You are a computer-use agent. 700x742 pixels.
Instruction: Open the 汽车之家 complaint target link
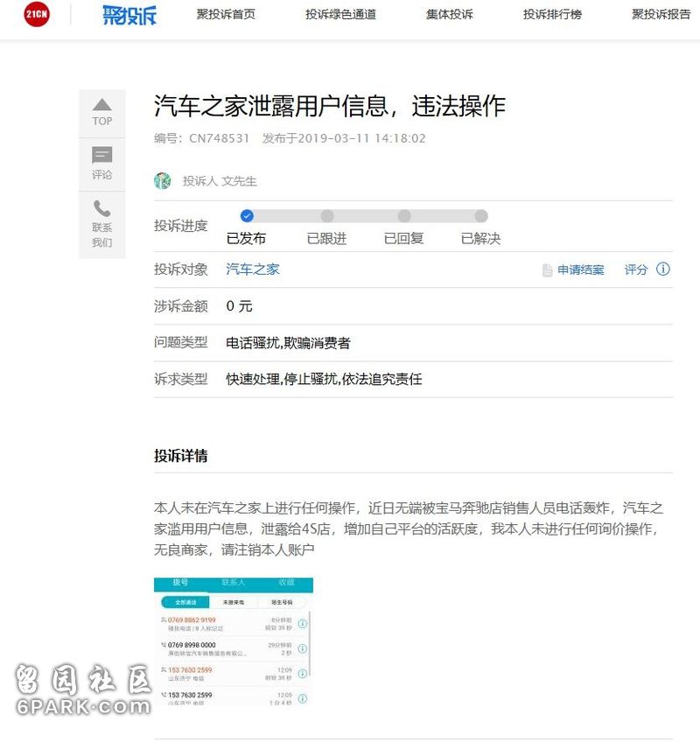coord(253,269)
